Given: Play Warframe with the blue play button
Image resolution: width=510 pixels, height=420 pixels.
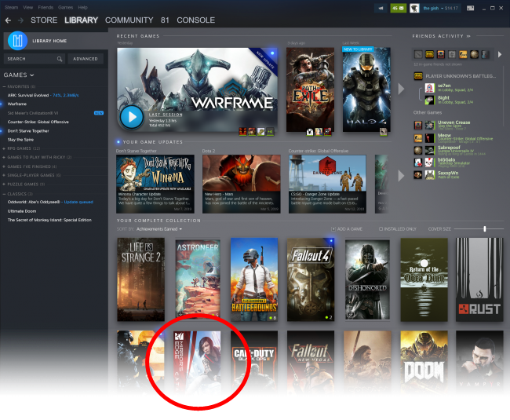Looking at the screenshot, I should [132, 117].
